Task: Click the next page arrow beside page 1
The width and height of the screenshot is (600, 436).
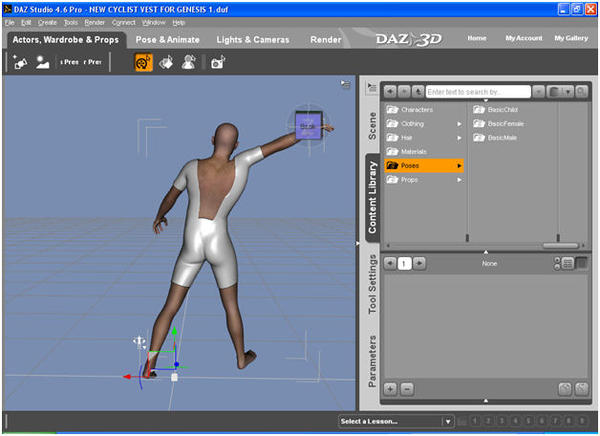Action: click(x=419, y=263)
